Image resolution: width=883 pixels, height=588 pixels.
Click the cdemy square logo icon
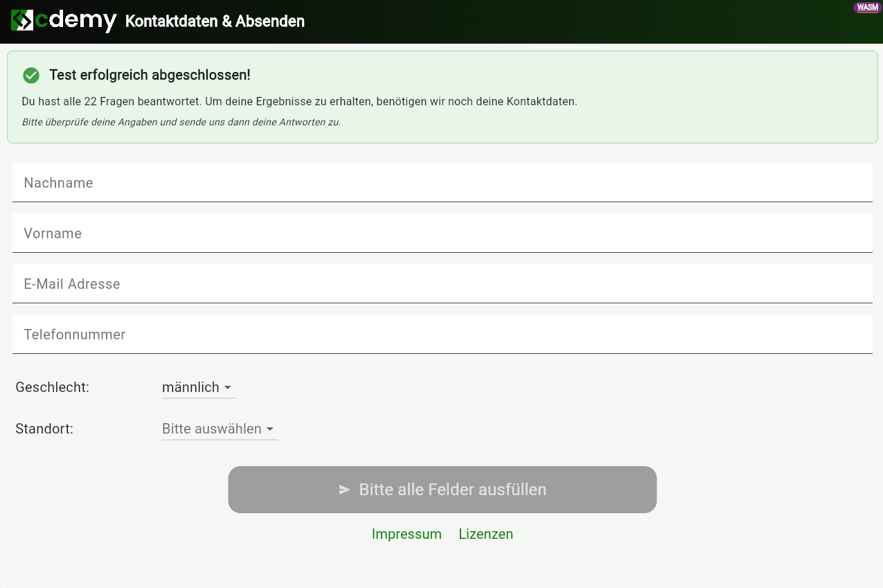point(22,21)
